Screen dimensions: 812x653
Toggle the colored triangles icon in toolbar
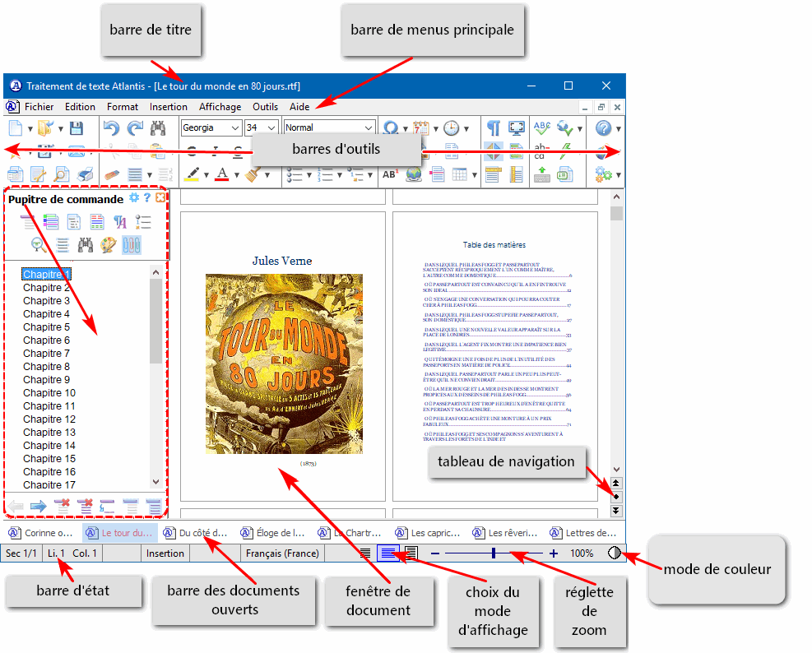pyautogui.click(x=493, y=151)
